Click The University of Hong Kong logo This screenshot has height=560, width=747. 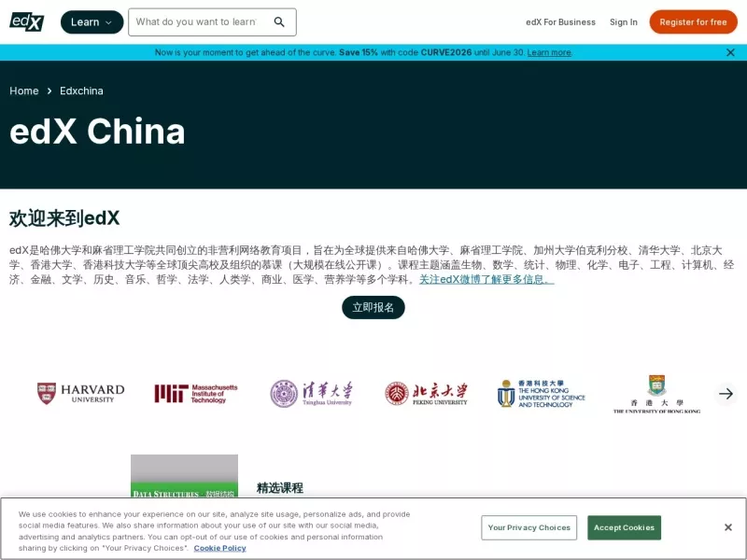[x=656, y=394]
